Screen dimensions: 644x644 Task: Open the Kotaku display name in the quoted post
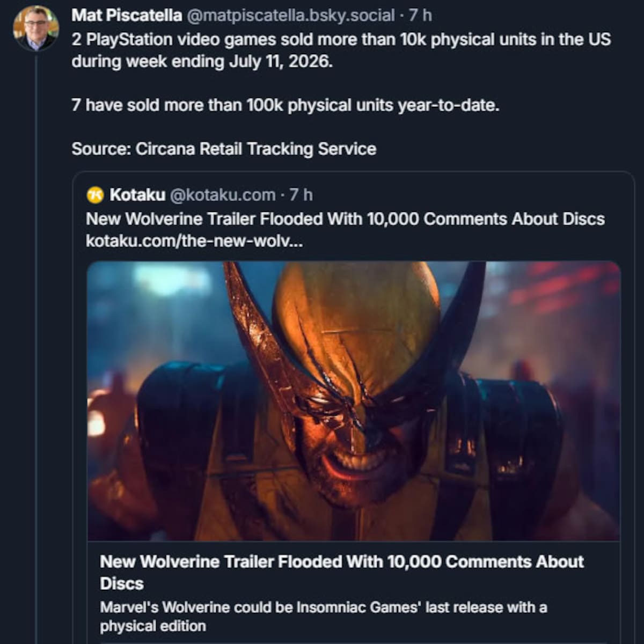click(137, 195)
